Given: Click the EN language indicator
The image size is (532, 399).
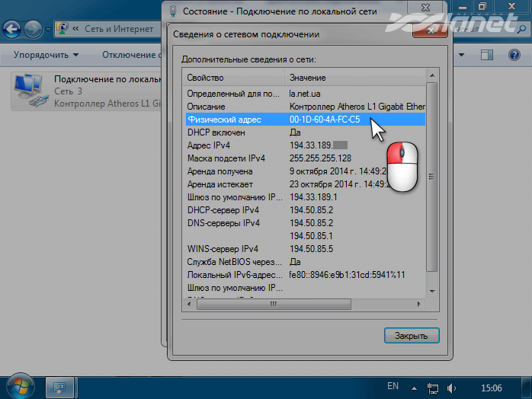Looking at the screenshot, I should click(393, 386).
